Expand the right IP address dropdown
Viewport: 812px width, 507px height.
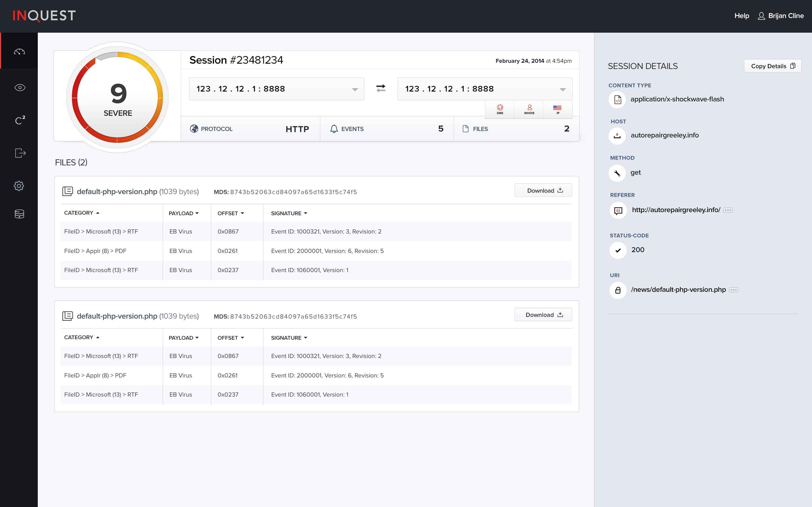tap(563, 89)
